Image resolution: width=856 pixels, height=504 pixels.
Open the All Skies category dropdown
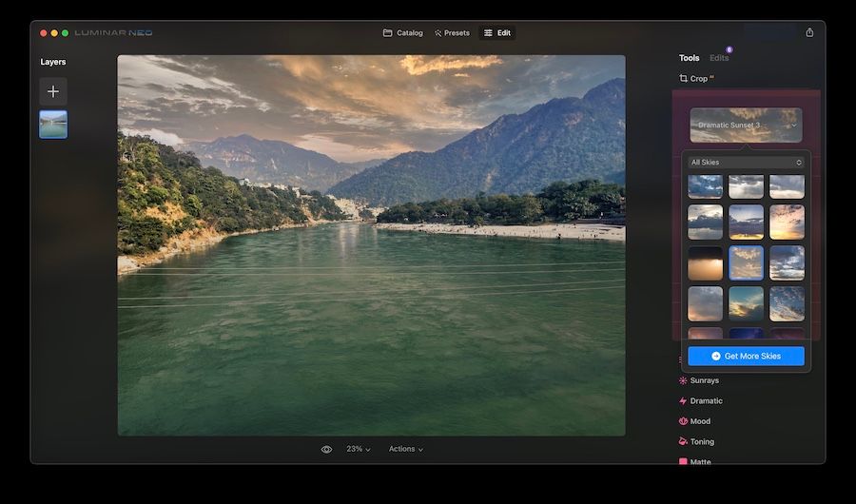746,163
